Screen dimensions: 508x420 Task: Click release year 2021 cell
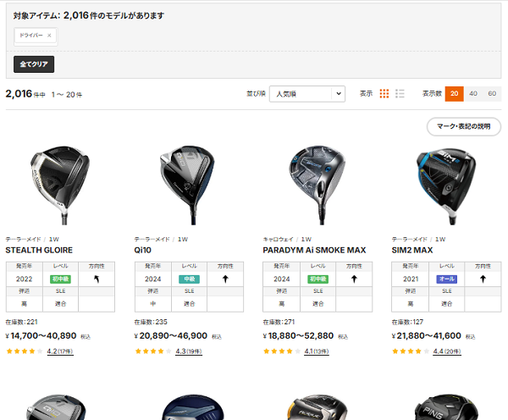click(x=411, y=279)
